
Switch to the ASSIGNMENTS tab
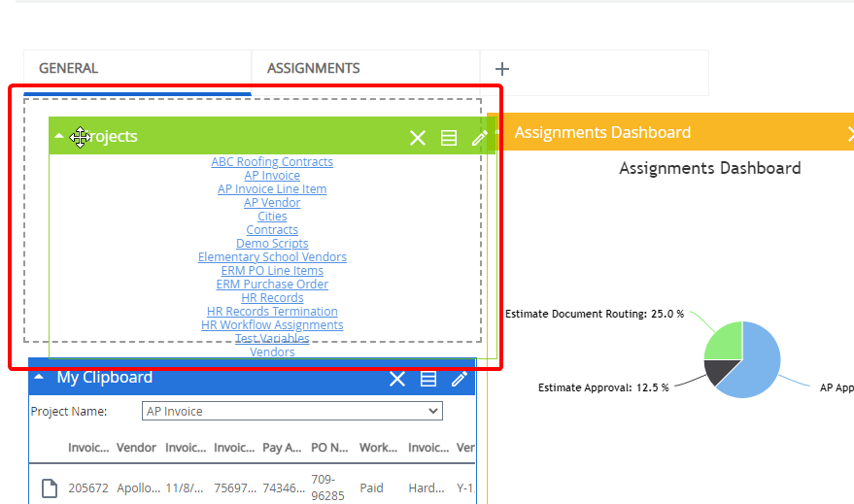[313, 69]
